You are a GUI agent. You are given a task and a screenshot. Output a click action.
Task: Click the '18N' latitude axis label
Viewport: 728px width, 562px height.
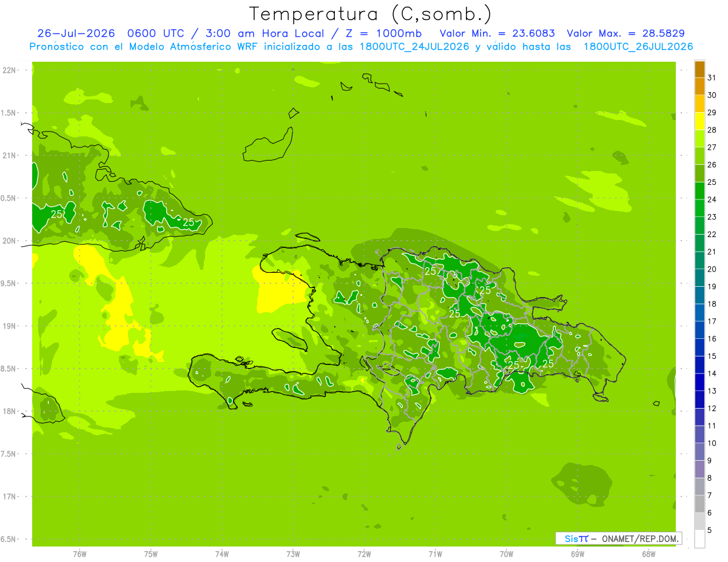tap(9, 411)
